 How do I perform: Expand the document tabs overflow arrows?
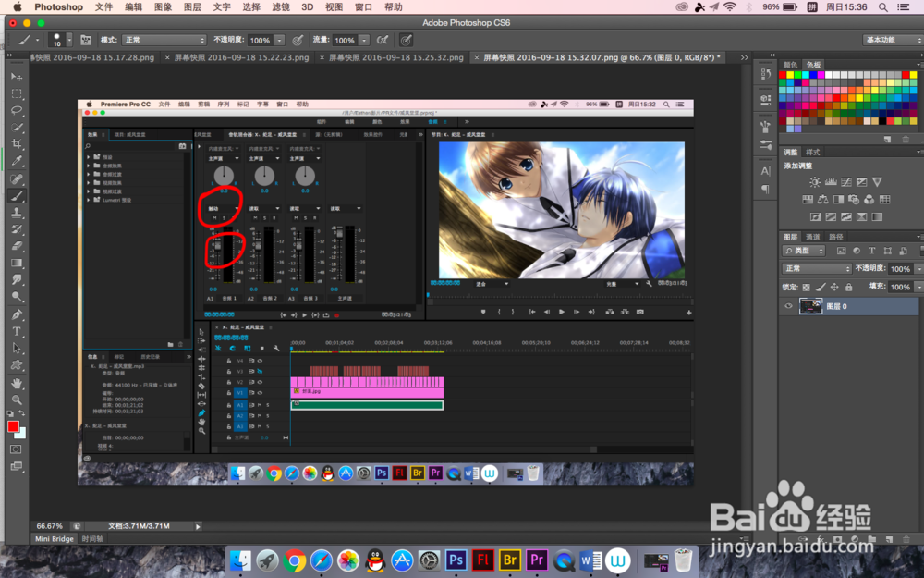(x=744, y=57)
